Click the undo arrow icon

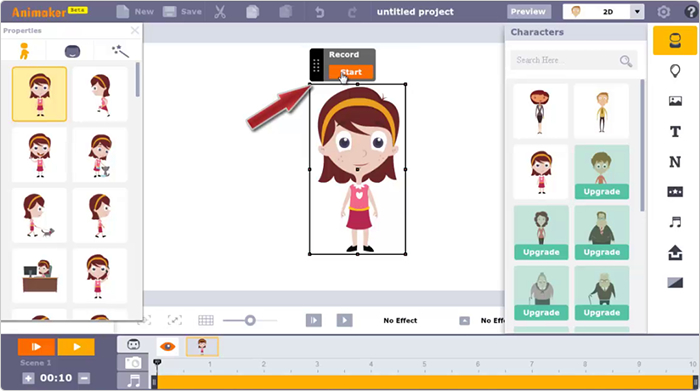coord(320,12)
